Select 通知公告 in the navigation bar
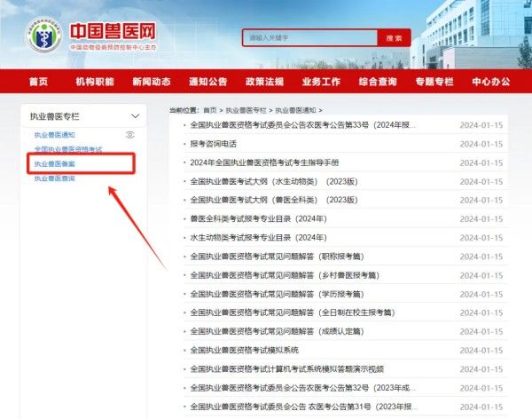The width and height of the screenshot is (532, 419). pos(207,82)
